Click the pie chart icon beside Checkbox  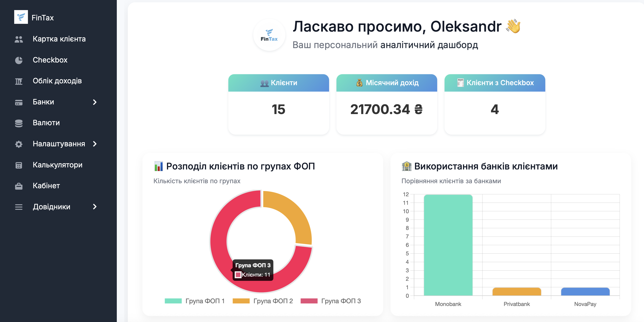pos(19,60)
